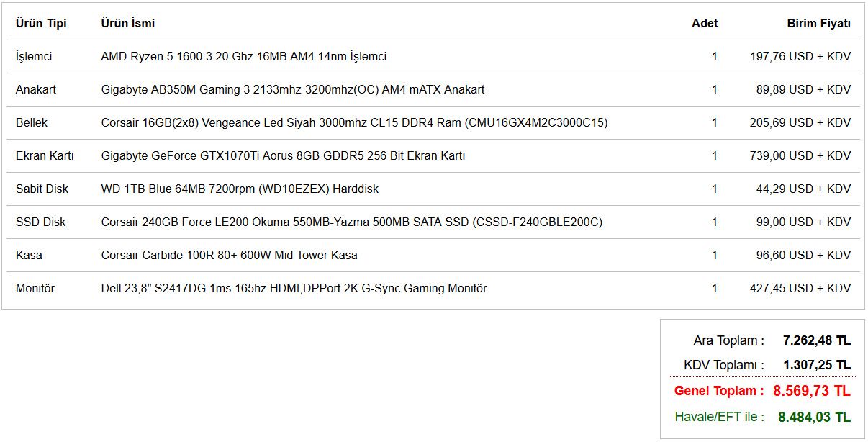Click the Ara Toplam label

[729, 340]
